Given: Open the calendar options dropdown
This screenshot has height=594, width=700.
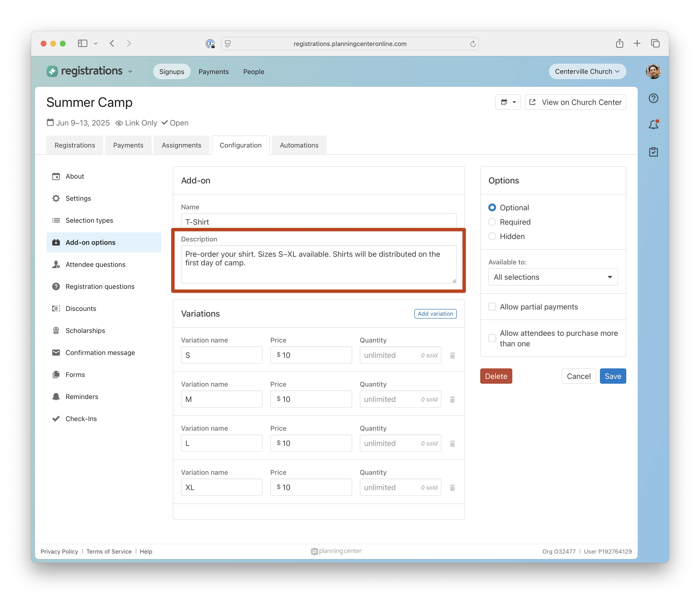Looking at the screenshot, I should click(508, 102).
